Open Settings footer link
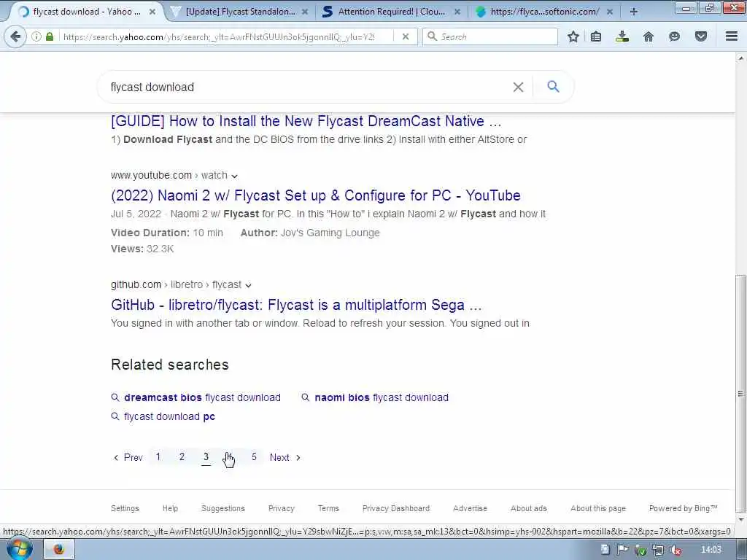This screenshot has height=560, width=747. pyautogui.click(x=125, y=508)
